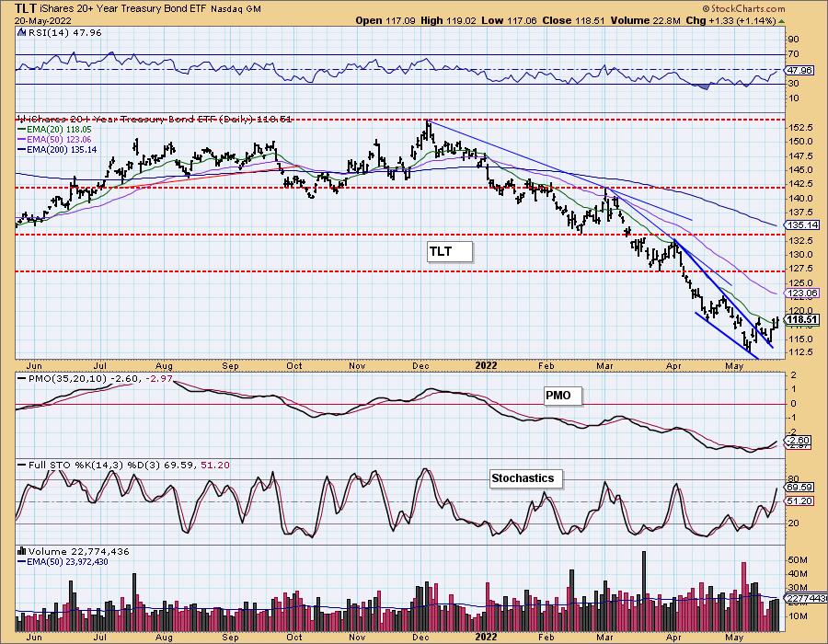Image resolution: width=828 pixels, height=644 pixels.
Task: Click the EMA(50) 23,972,430 volume legend entry
Action: coord(67,561)
